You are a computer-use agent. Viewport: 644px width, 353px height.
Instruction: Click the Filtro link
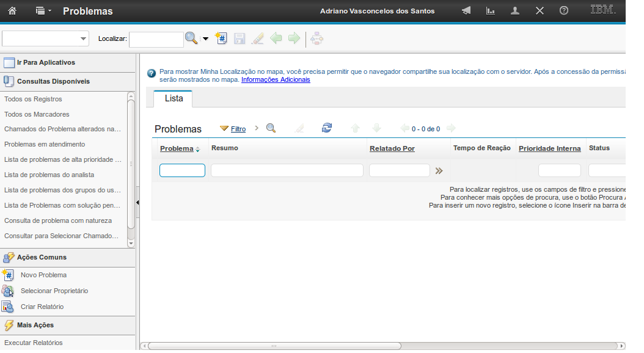(x=238, y=129)
